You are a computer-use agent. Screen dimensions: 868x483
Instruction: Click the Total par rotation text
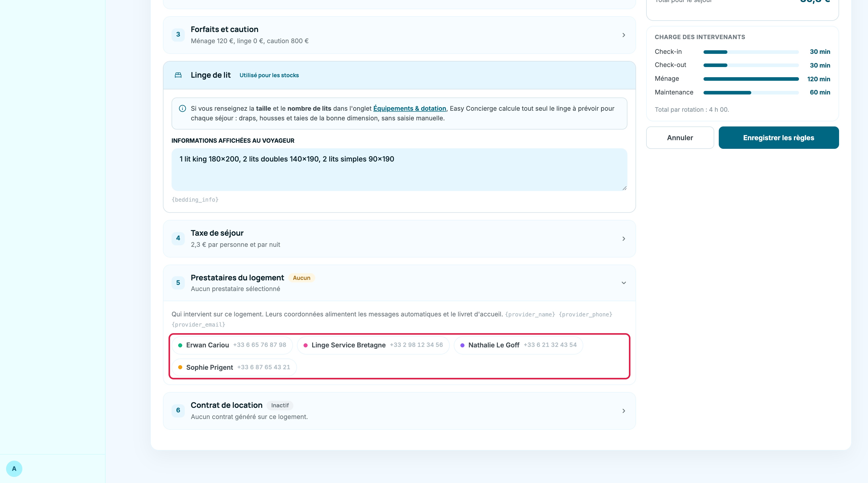click(x=691, y=109)
